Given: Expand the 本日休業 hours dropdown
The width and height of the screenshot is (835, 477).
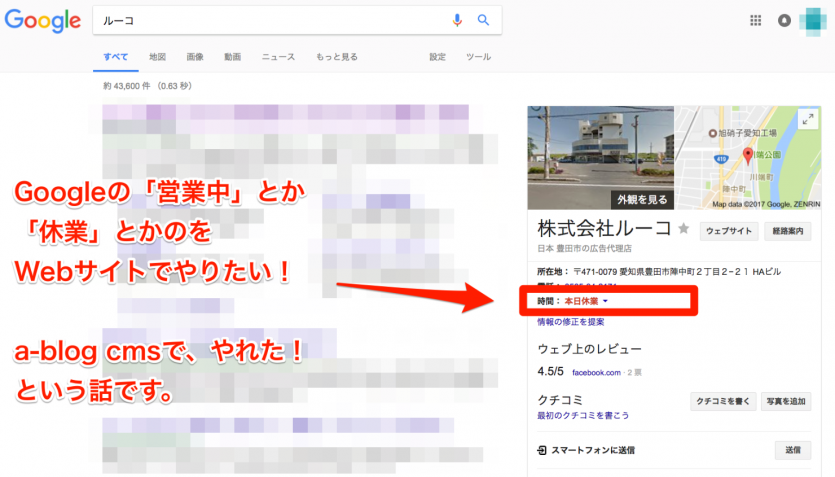Looking at the screenshot, I should [606, 301].
